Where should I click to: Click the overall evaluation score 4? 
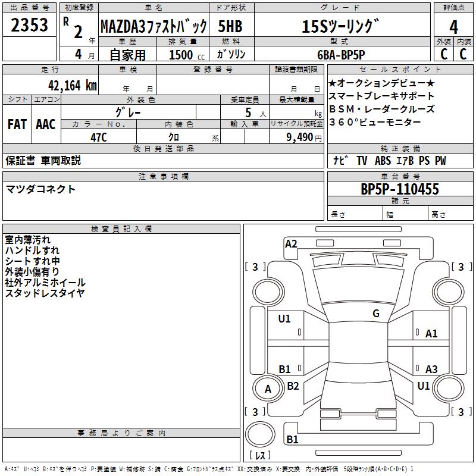click(453, 27)
